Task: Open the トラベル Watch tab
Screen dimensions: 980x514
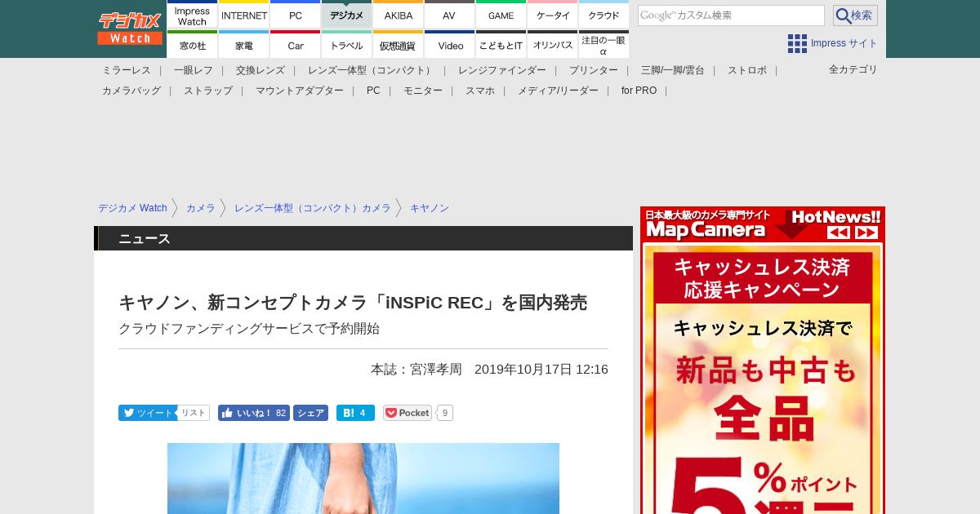Action: pyautogui.click(x=347, y=45)
